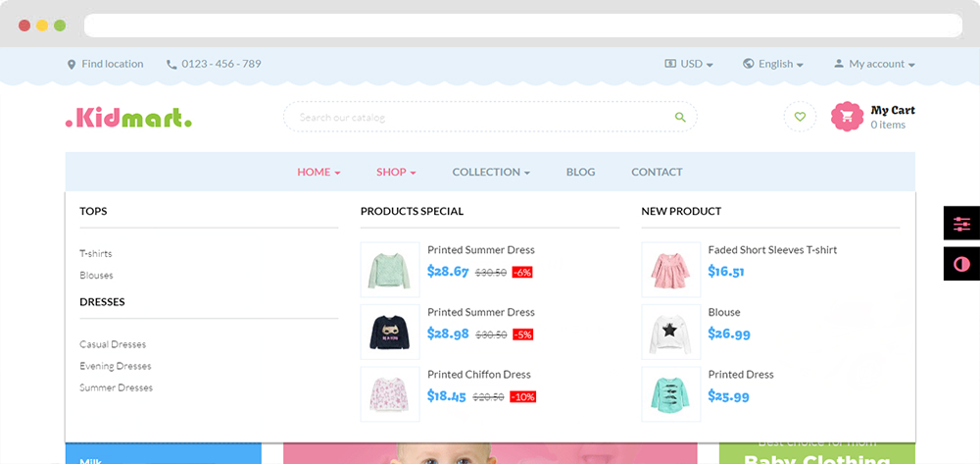Image resolution: width=980 pixels, height=464 pixels.
Task: Click the green search magnifier icon
Action: 681,117
